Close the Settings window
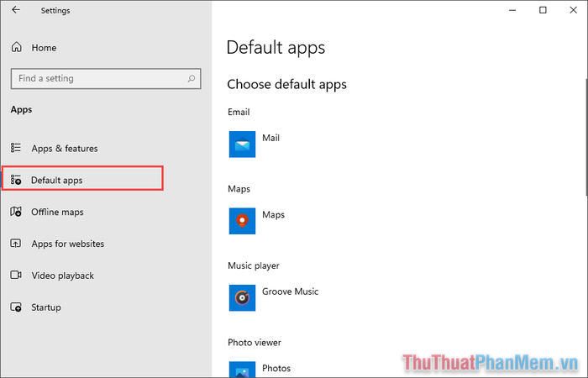This screenshot has width=588, height=378. point(574,10)
